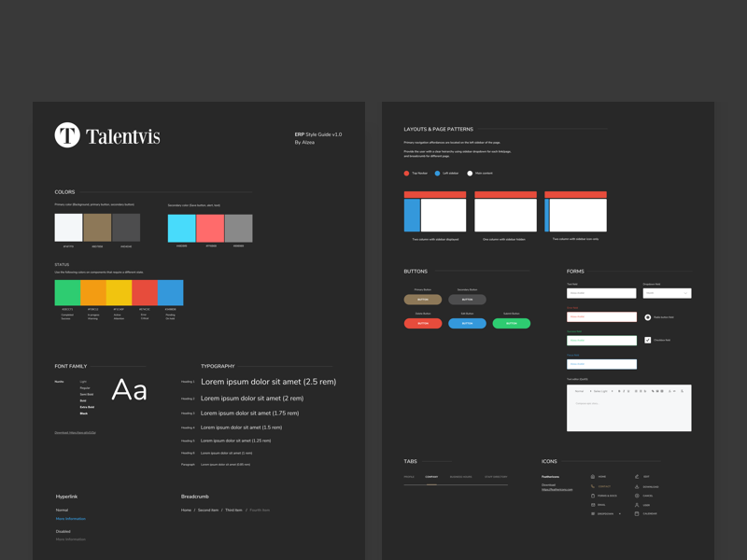Click the link icon in text editor toolbar
Viewport: 747px width, 560px height.
[x=653, y=391]
